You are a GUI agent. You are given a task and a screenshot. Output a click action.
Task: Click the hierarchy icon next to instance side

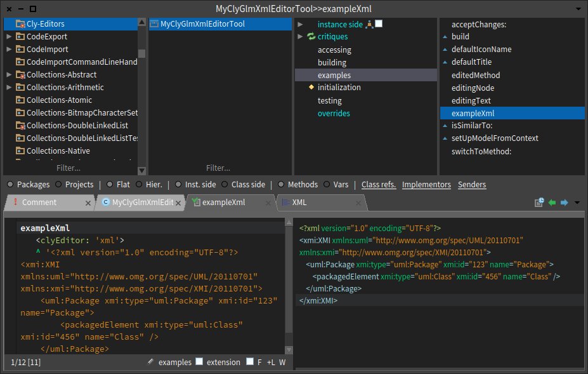(369, 24)
